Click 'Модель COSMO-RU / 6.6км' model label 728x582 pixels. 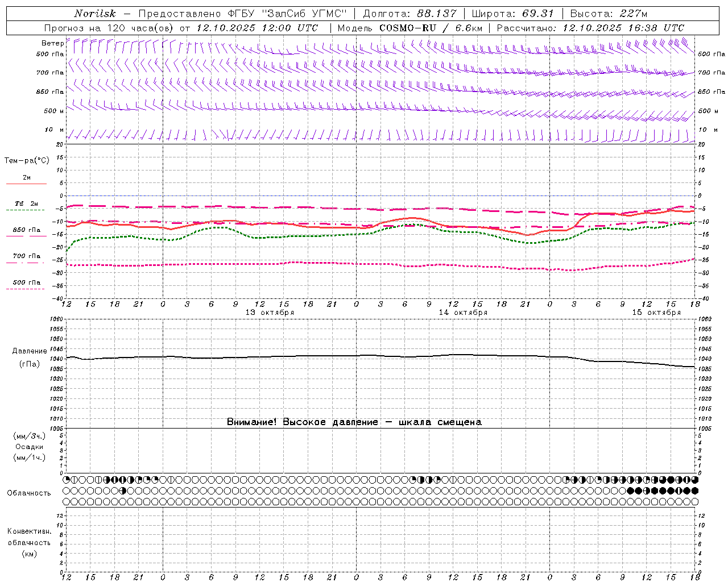click(x=410, y=28)
